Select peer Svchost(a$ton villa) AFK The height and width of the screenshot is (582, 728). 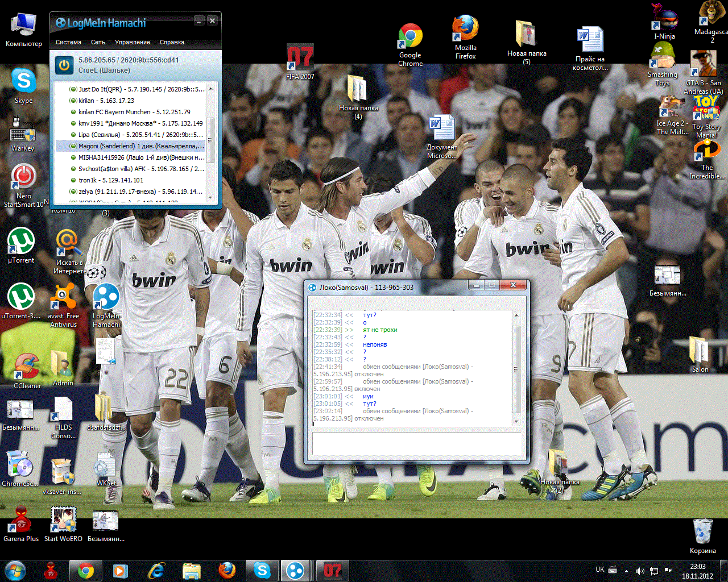click(131, 169)
